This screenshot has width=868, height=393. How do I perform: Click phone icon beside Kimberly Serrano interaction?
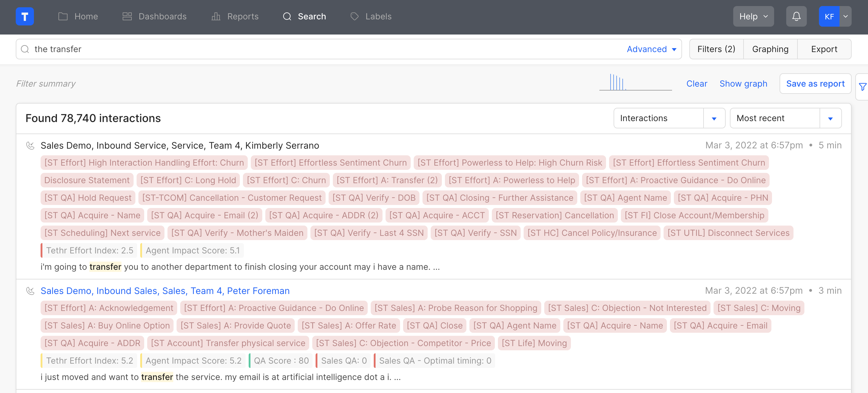click(30, 145)
